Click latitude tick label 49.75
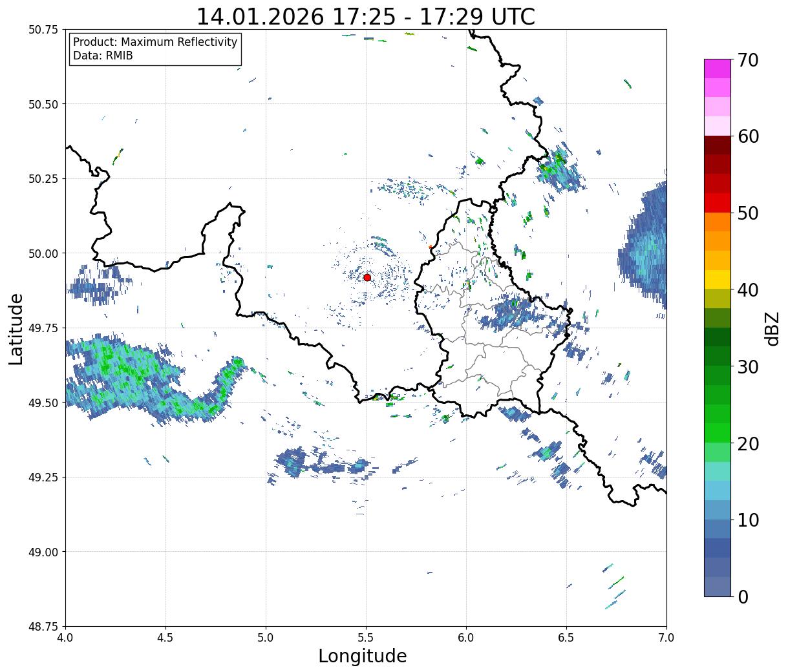Image resolution: width=788 pixels, height=672 pixels. pyautogui.click(x=43, y=328)
